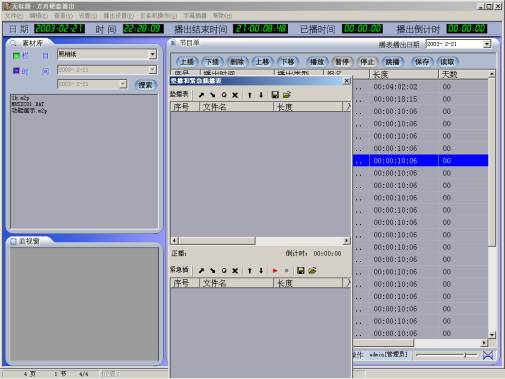This screenshot has height=379, width=505.
Task: Click the 停止 stop button
Action: pyautogui.click(x=367, y=62)
